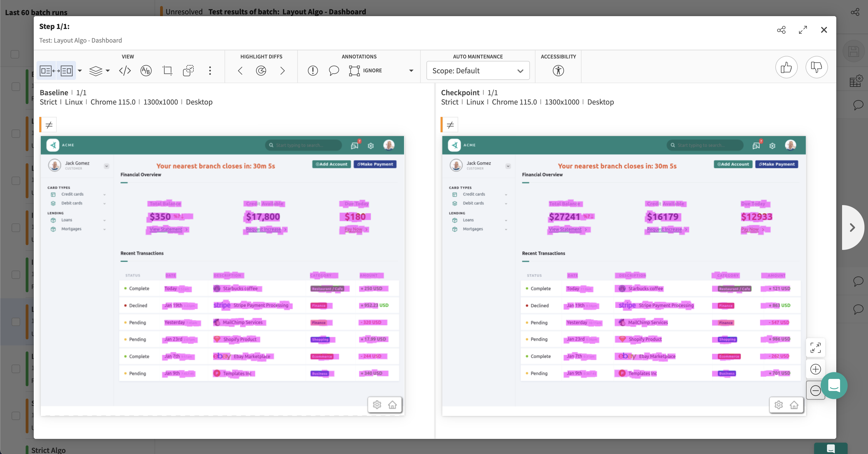Click the zoom out minus button
868x454 pixels.
(x=815, y=390)
